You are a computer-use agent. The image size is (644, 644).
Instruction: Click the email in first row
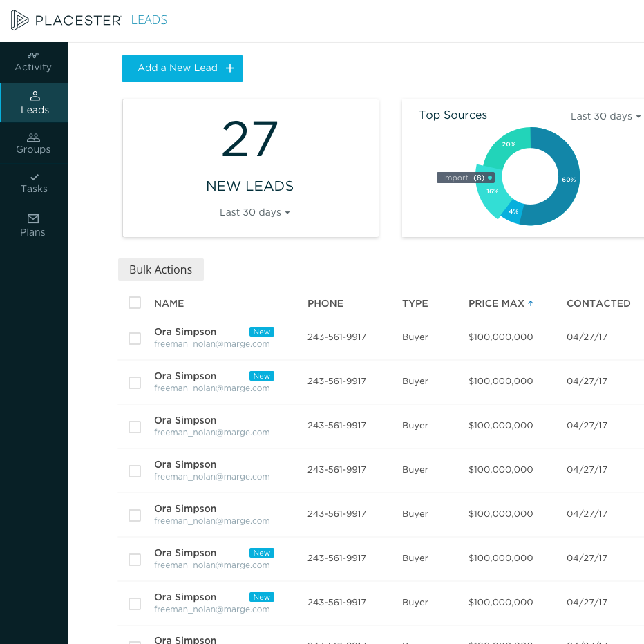coord(212,344)
